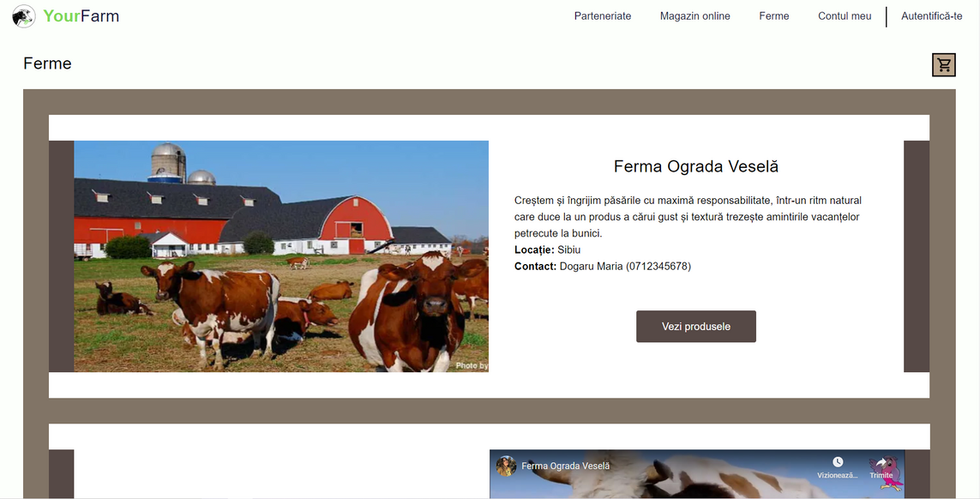Screen dimensions: 980x499
Task: Click the cow logo icon
Action: [x=24, y=16]
